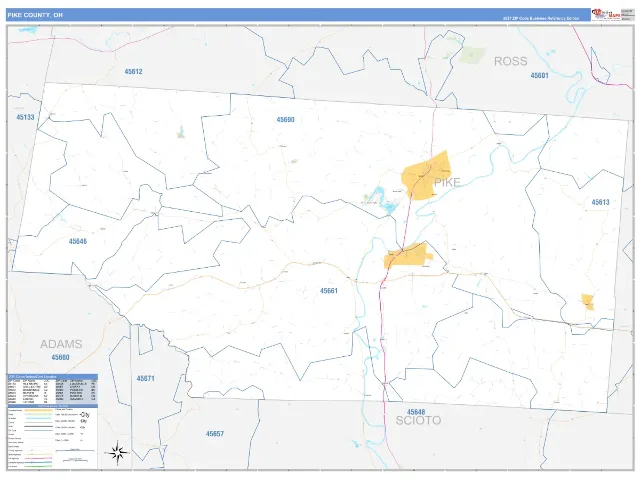This screenshot has width=640, height=480.
Task: Click the green park area left of ROSS
Action: point(472,55)
